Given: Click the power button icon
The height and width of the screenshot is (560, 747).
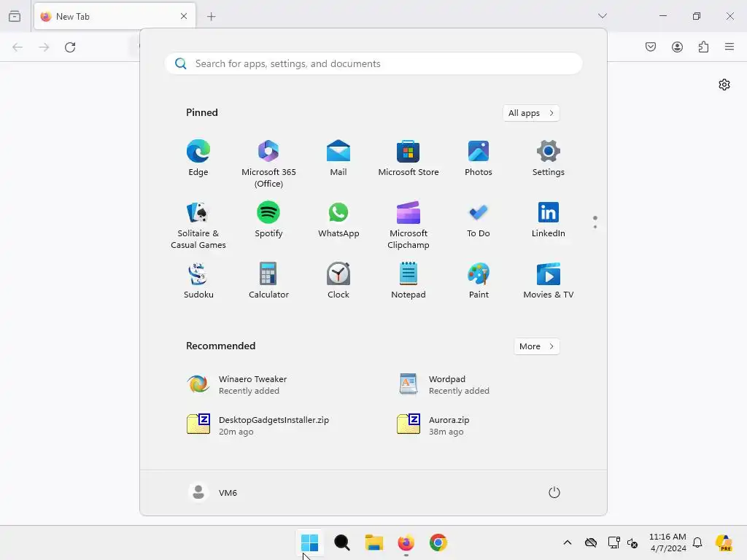Looking at the screenshot, I should [x=554, y=492].
